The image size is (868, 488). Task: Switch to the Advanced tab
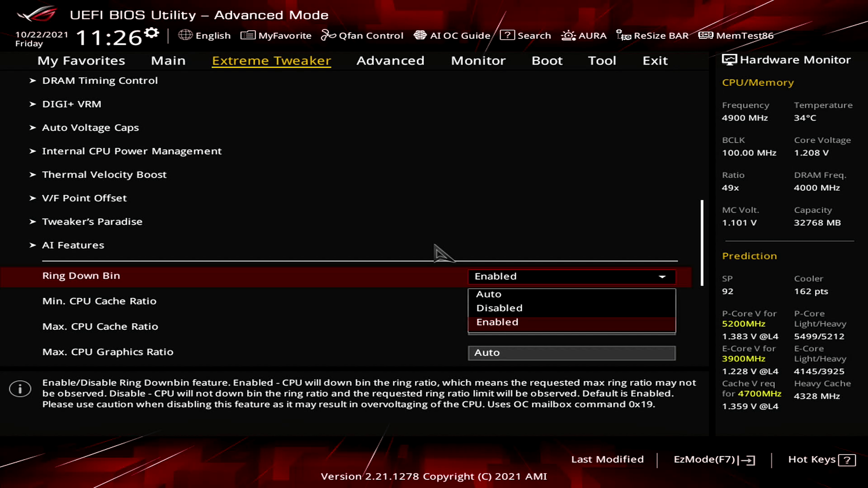(390, 61)
